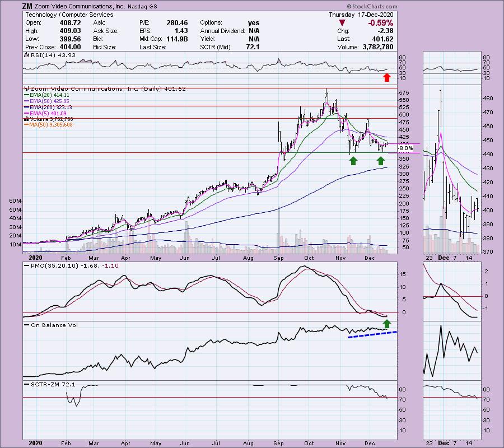Click the -8.0% annotation label on the price chart

pos(405,148)
